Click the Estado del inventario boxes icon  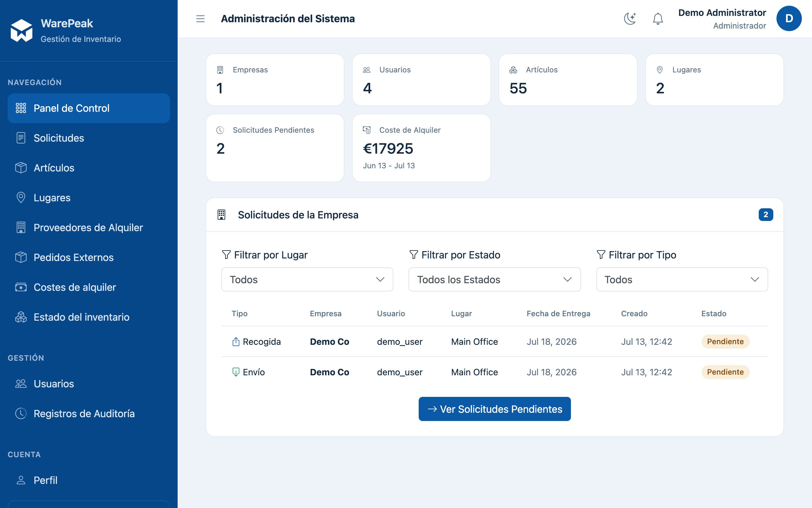coord(21,317)
